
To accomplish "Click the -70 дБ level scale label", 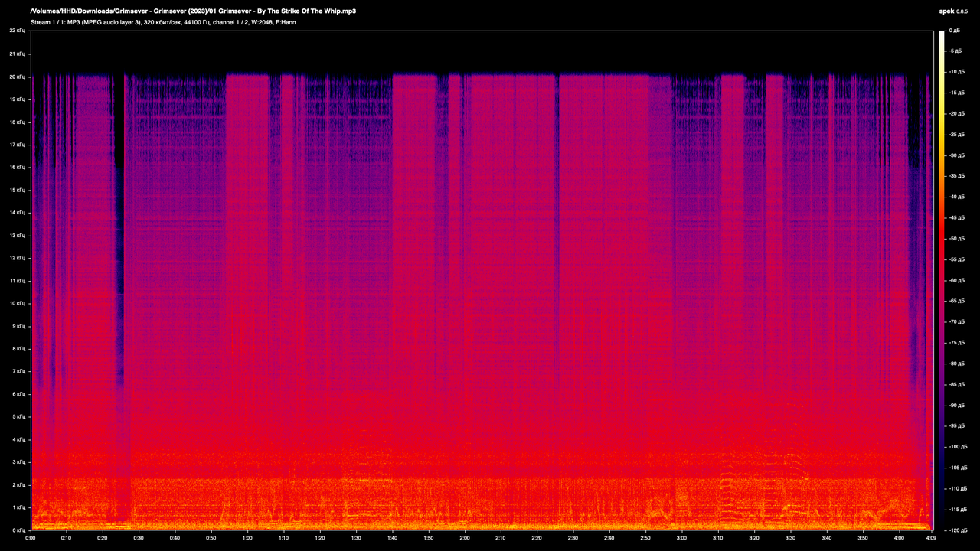I will pyautogui.click(x=958, y=321).
